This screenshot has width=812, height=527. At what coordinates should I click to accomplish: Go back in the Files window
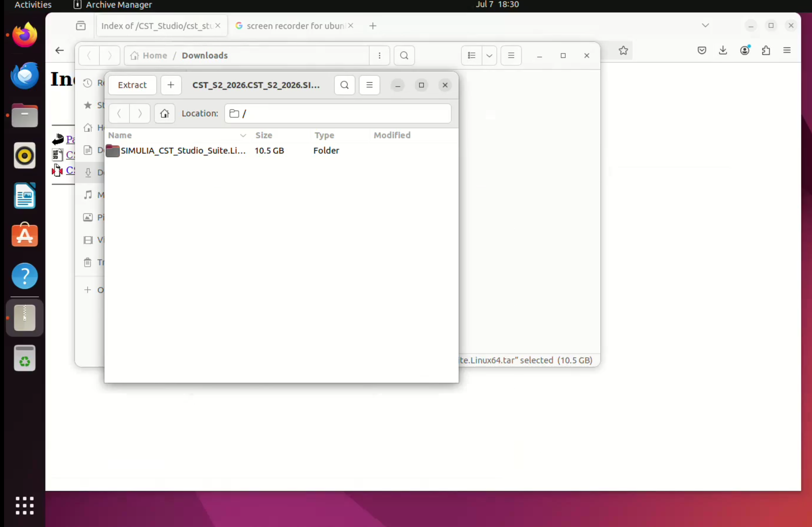click(89, 55)
